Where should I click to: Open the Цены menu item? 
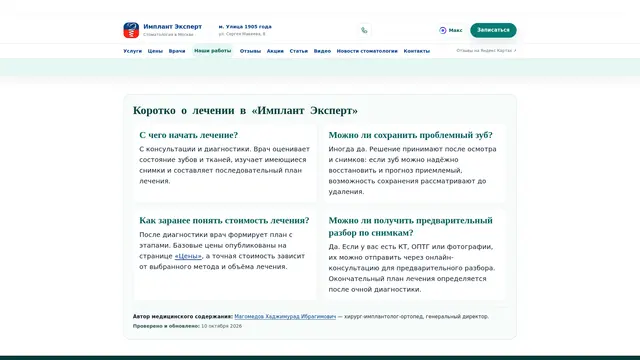(x=155, y=51)
